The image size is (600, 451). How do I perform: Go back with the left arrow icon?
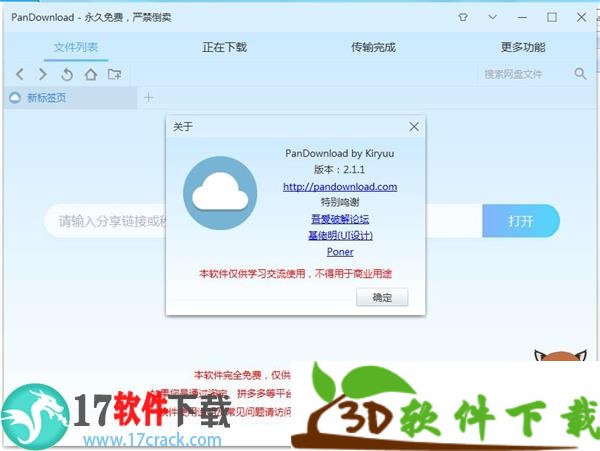(x=20, y=74)
